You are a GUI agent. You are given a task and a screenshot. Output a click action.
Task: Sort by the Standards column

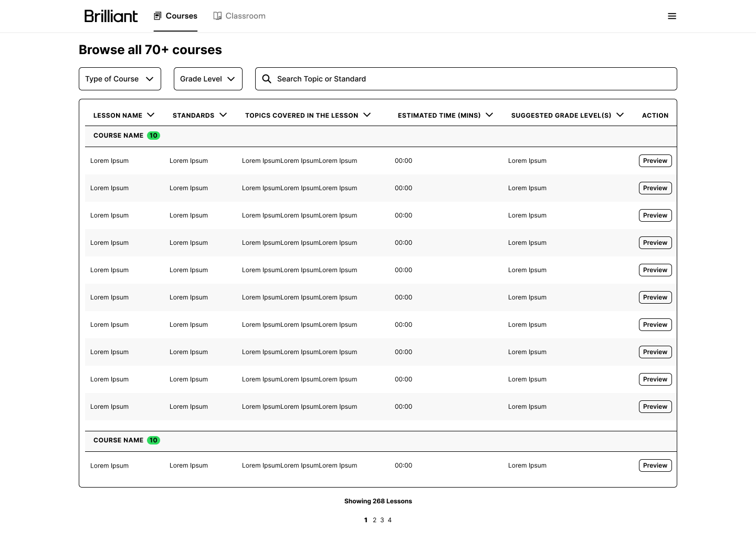tap(199, 115)
